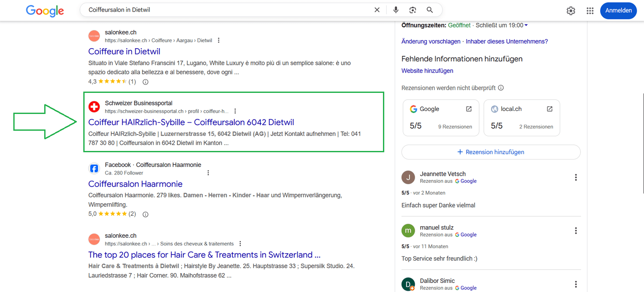Show info about unverified reviews icon

501,88
